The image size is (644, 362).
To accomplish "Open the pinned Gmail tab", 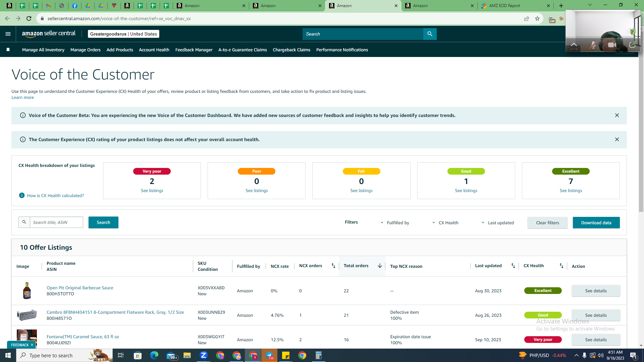I will click(x=49, y=6).
